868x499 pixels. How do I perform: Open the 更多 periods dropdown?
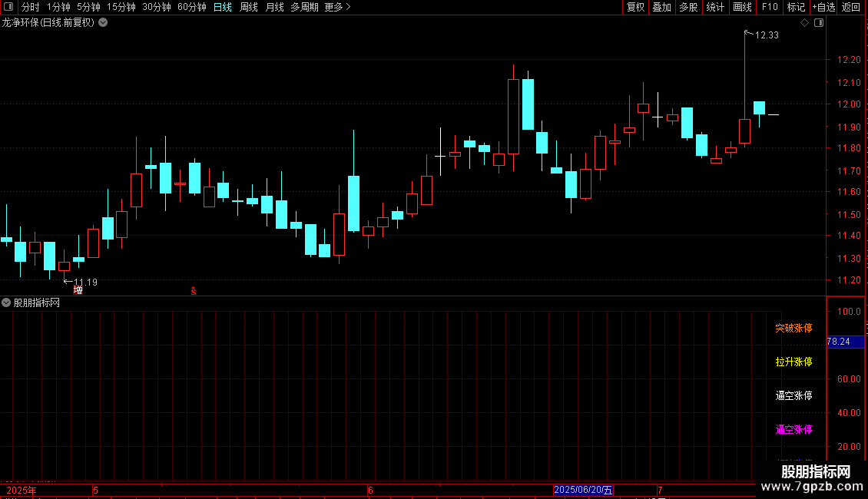pos(337,7)
